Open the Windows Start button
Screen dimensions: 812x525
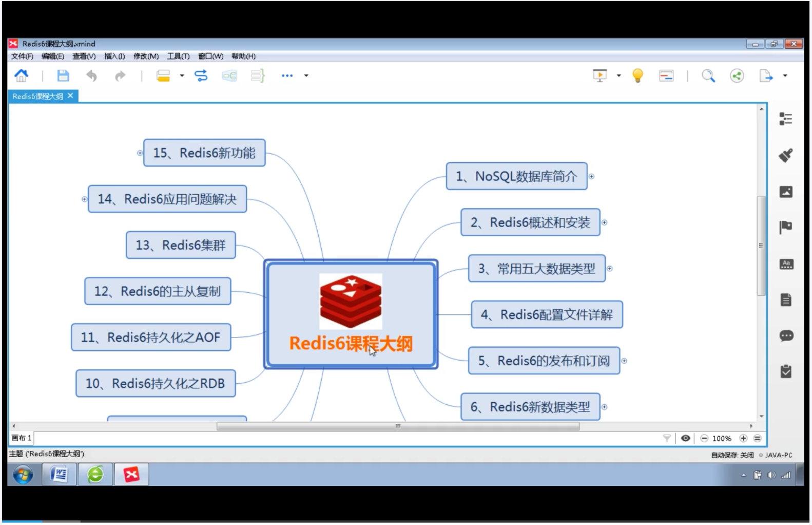(23, 475)
